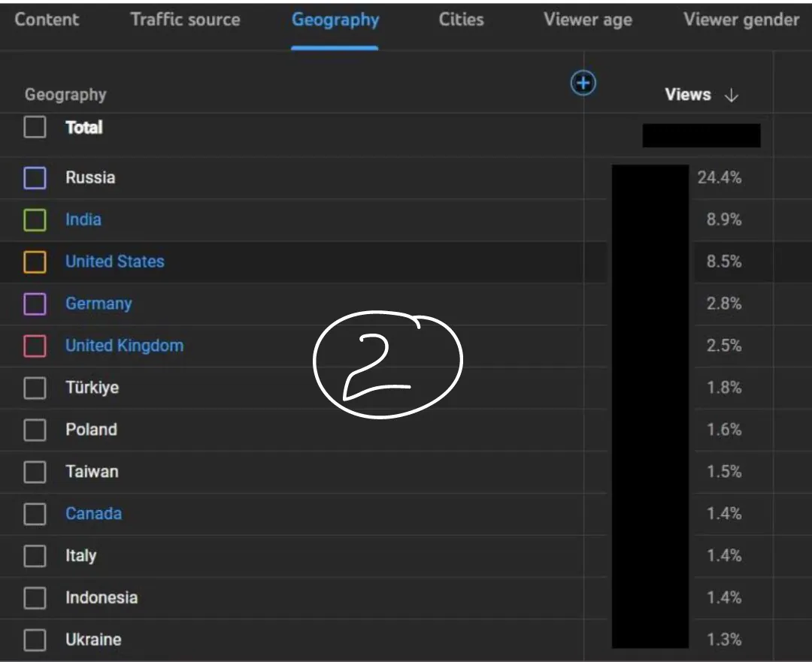The width and height of the screenshot is (812, 662).
Task: Open the Germany country link
Action: pos(99,304)
